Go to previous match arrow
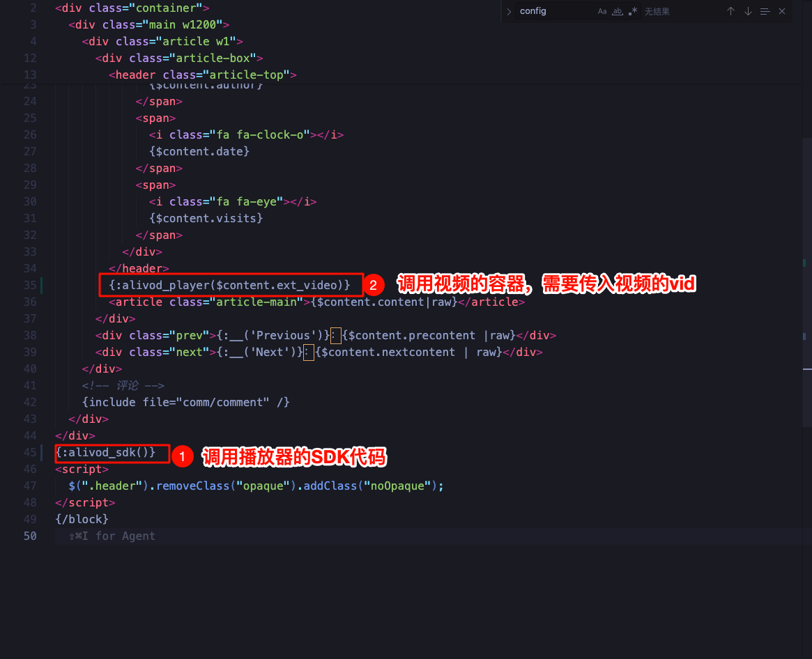 (730, 11)
